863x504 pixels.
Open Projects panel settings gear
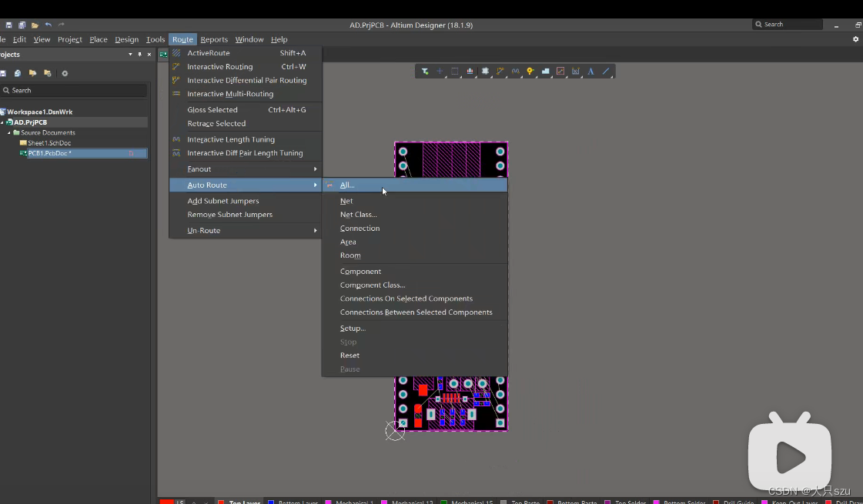(65, 73)
